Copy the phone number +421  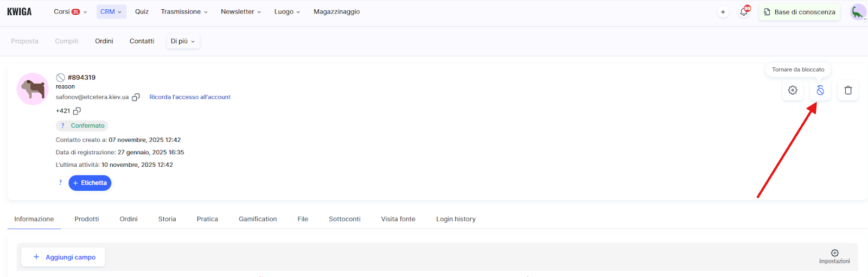(77, 111)
